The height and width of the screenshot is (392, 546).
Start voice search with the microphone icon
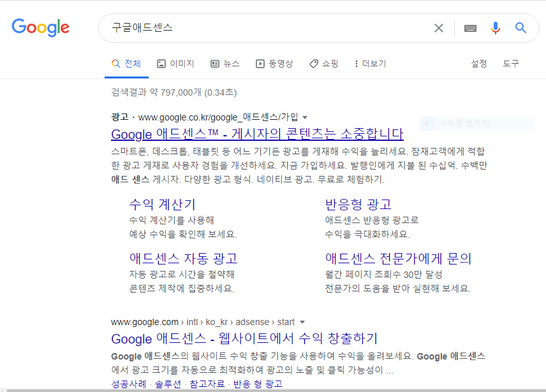[x=496, y=28]
